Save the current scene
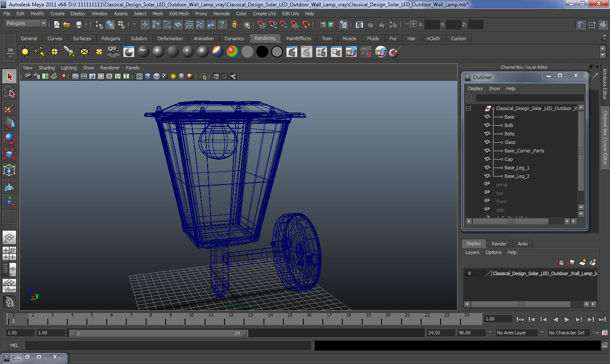The width and height of the screenshot is (610, 364). 78,25
